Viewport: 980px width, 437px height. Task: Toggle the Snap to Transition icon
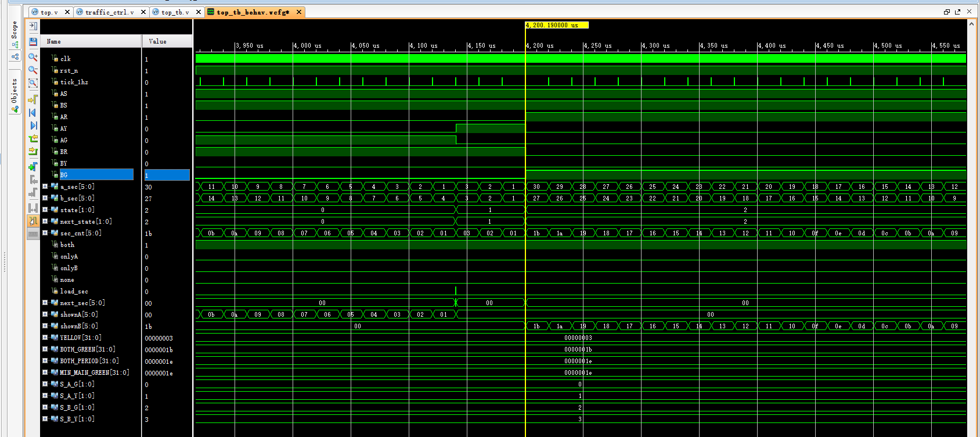[33, 221]
